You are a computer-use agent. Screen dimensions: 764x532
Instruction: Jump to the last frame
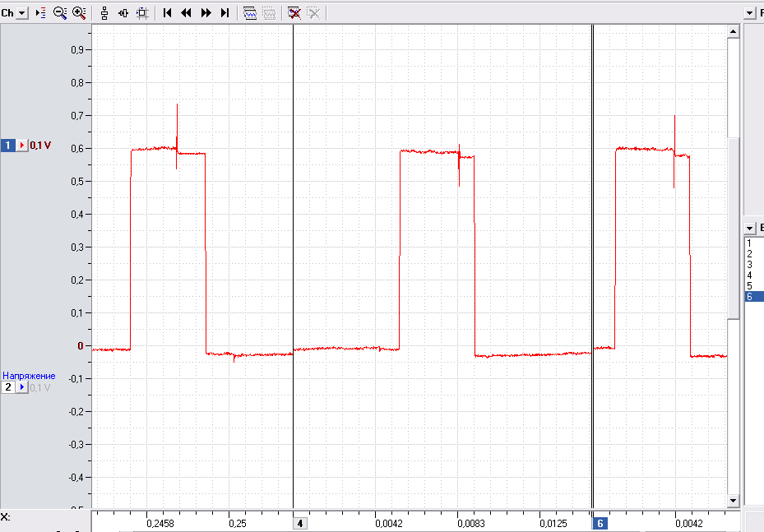coord(225,13)
